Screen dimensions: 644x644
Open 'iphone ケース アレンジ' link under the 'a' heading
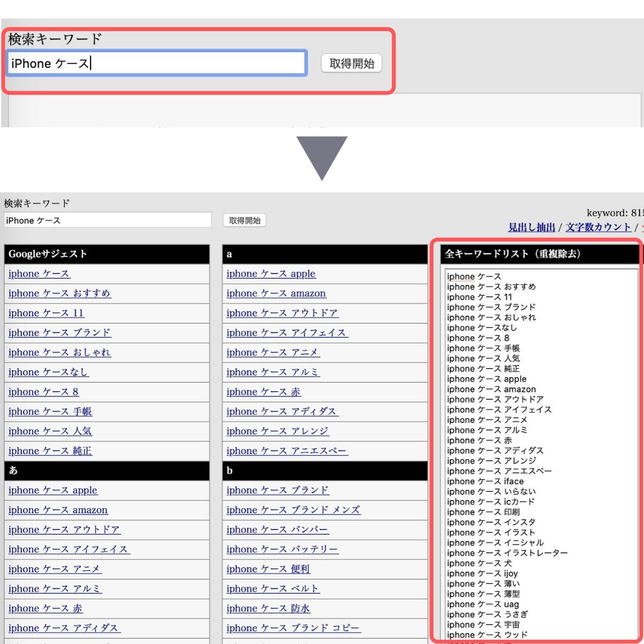pyautogui.click(x=278, y=431)
